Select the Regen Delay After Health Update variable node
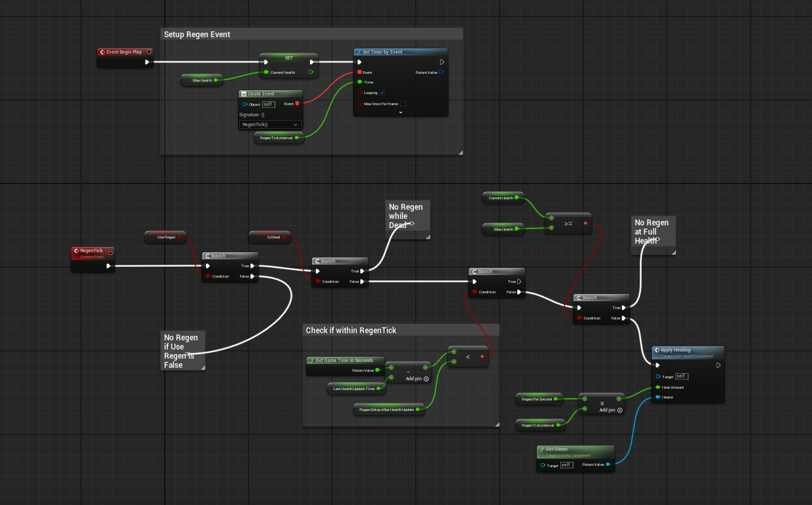 point(389,410)
